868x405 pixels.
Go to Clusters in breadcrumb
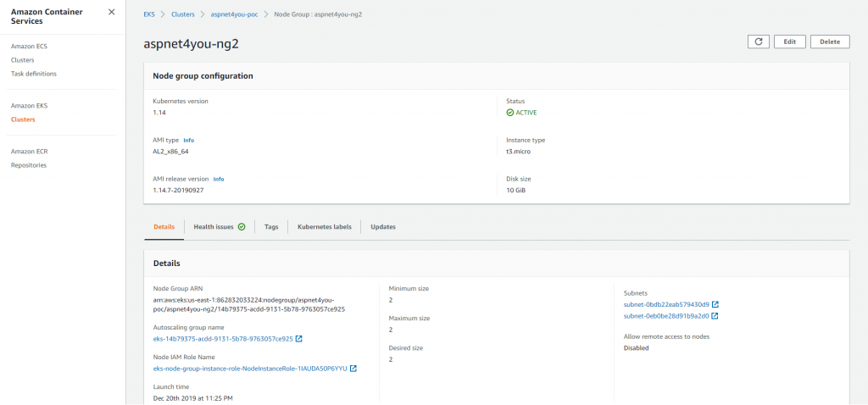tap(183, 14)
